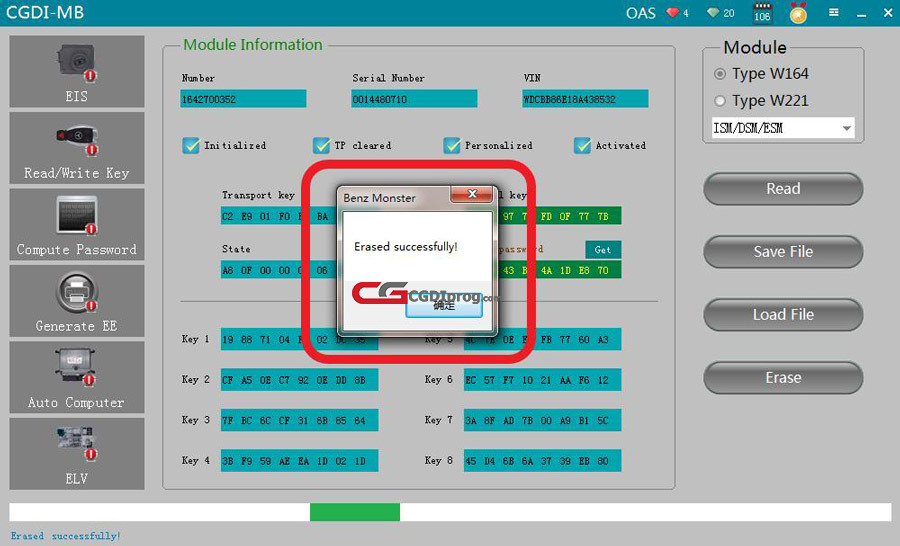Minimize the CGDI-MB window
The height and width of the screenshot is (546, 900).
coord(862,13)
